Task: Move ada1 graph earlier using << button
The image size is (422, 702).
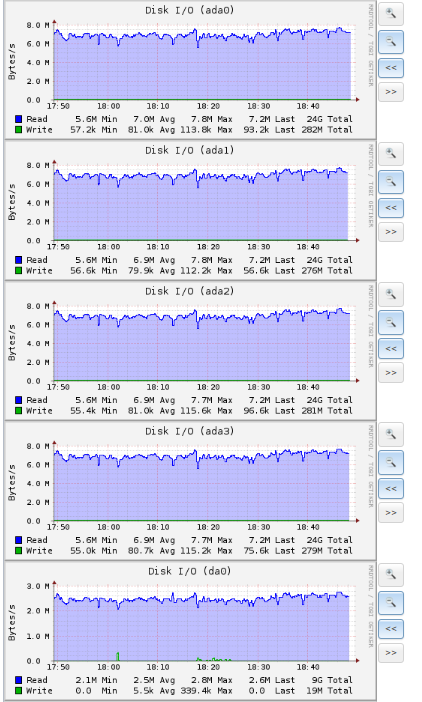Action: coord(391,208)
